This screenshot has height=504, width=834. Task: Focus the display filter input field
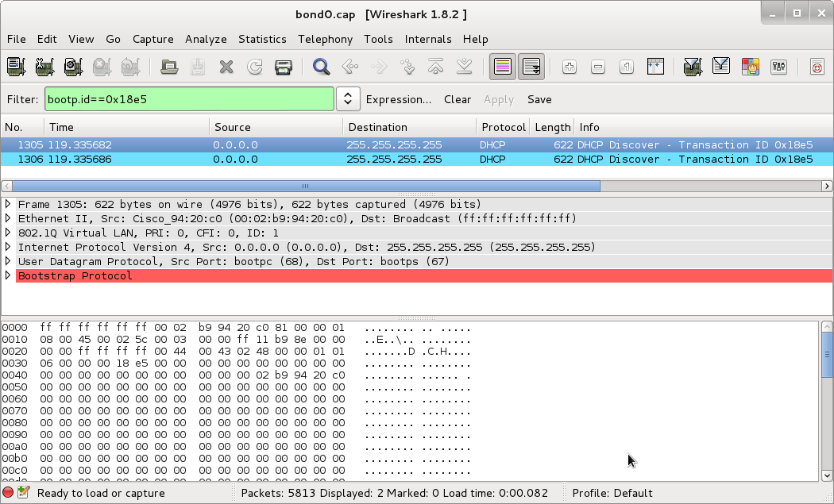pos(189,99)
